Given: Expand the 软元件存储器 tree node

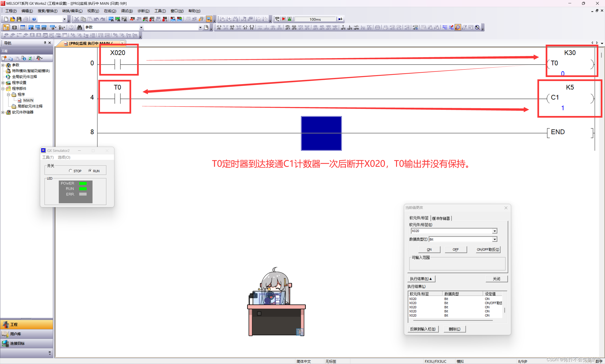Looking at the screenshot, I should tap(3, 112).
